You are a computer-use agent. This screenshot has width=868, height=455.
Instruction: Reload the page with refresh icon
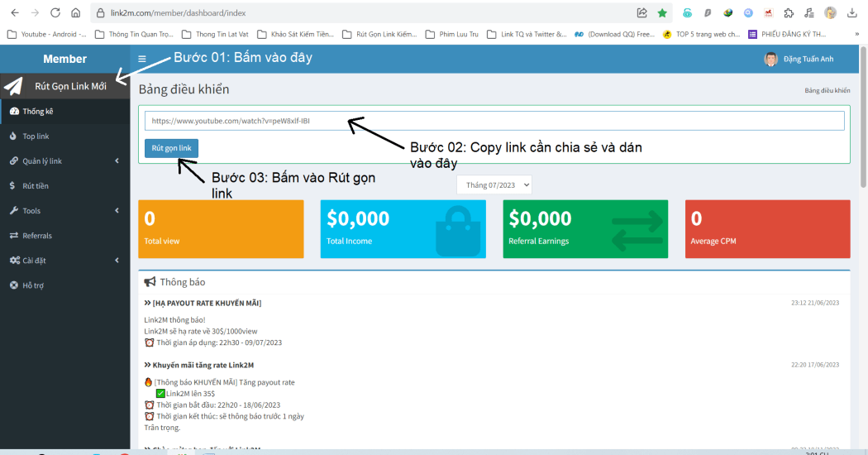(x=55, y=12)
